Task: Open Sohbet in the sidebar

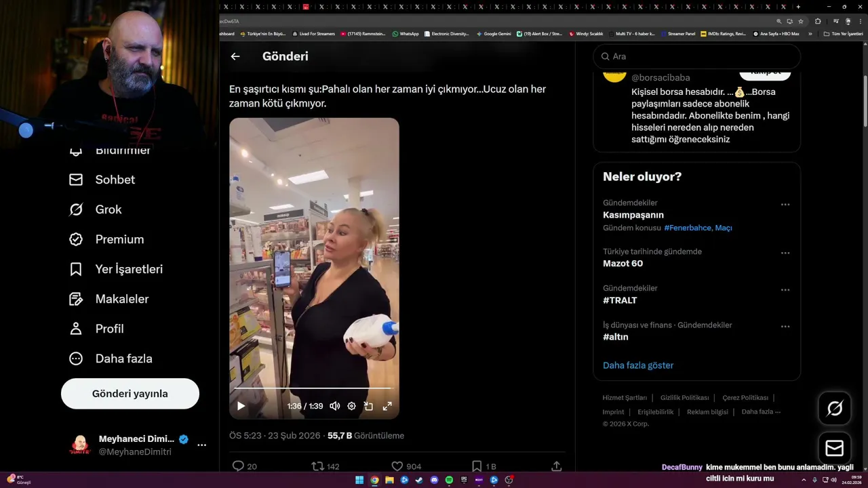Action: (x=102, y=180)
